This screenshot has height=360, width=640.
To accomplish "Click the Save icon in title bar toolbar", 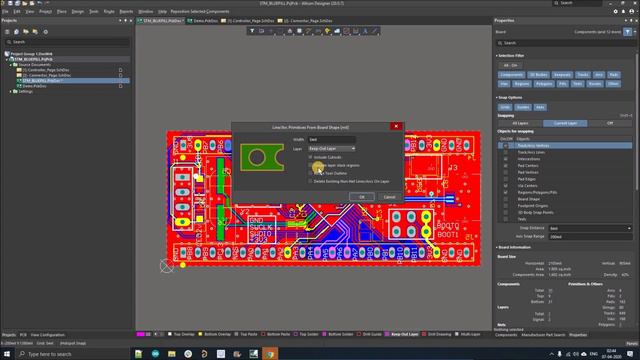I will (10, 3).
